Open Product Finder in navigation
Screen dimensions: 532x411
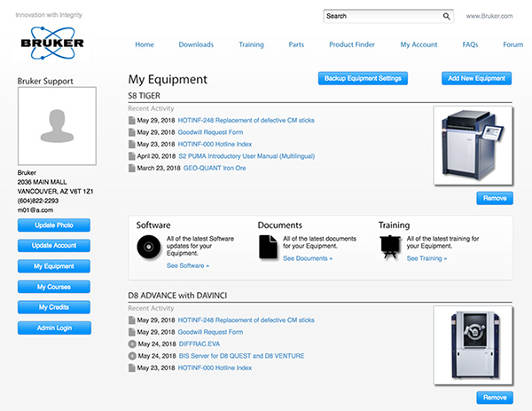tap(352, 44)
